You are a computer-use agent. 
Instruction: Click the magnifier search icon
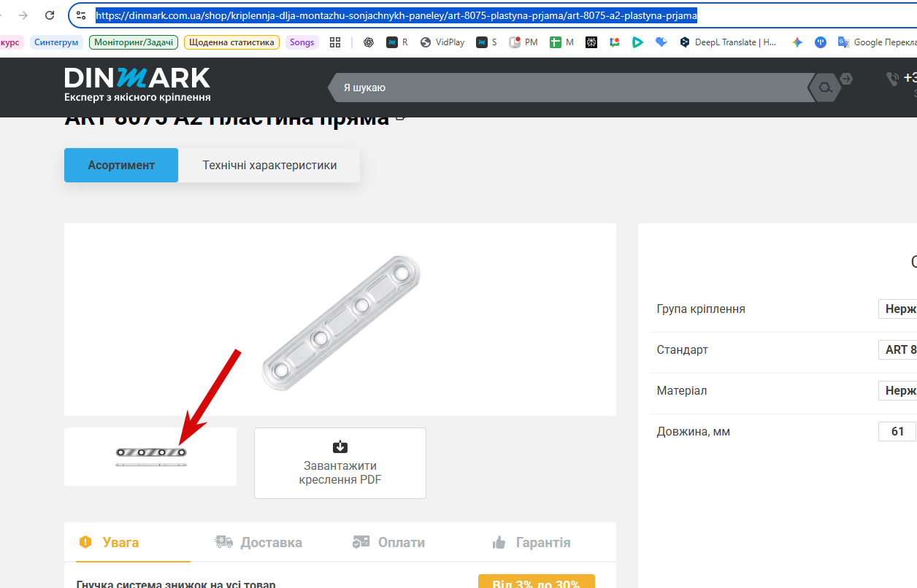(x=825, y=88)
